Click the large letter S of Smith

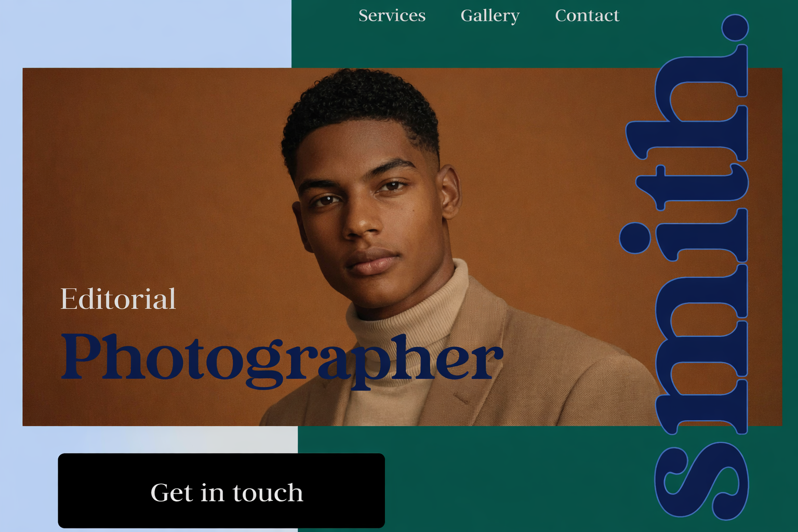pyautogui.click(x=700, y=480)
